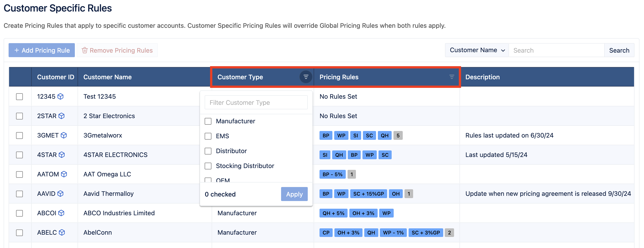The image size is (644, 248).
Task: Open the Pricing Rules column filter icon
Action: click(452, 77)
